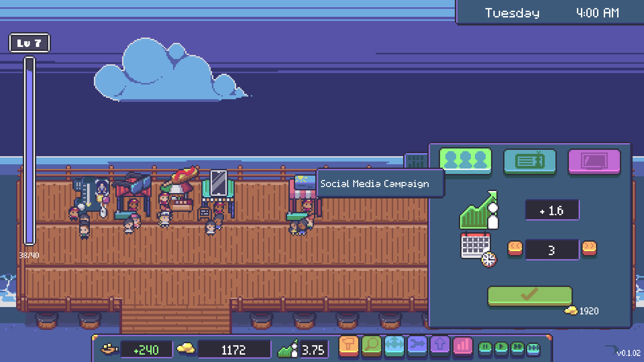644x362 pixels.
Task: Click the blue path arrow tool button
Action: 417,347
